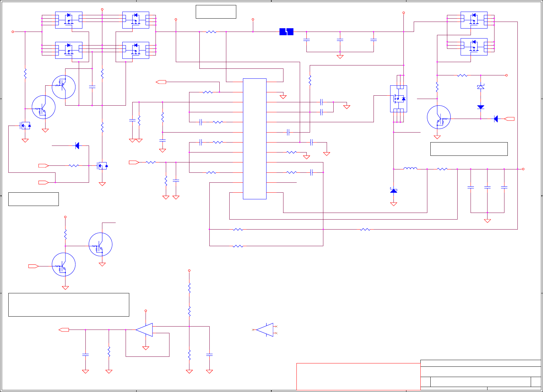Viewport: 543px width, 392px height.
Task: Click the empty text box at top center
Action: (x=216, y=12)
